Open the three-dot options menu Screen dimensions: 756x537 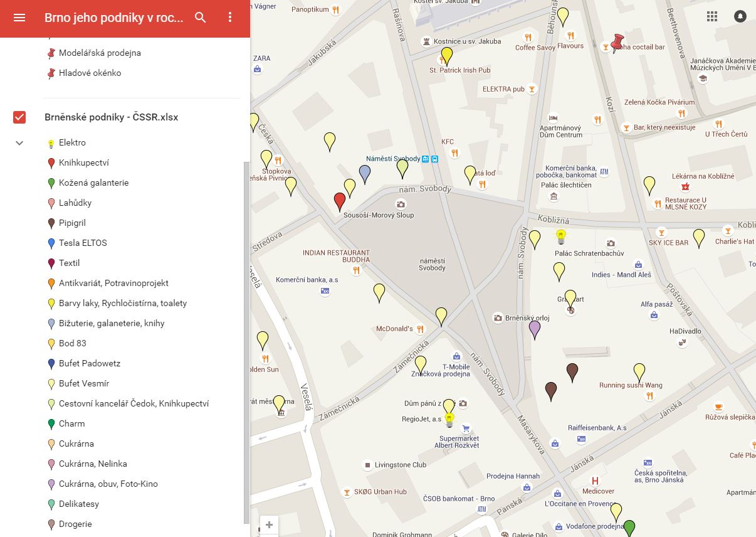[230, 18]
